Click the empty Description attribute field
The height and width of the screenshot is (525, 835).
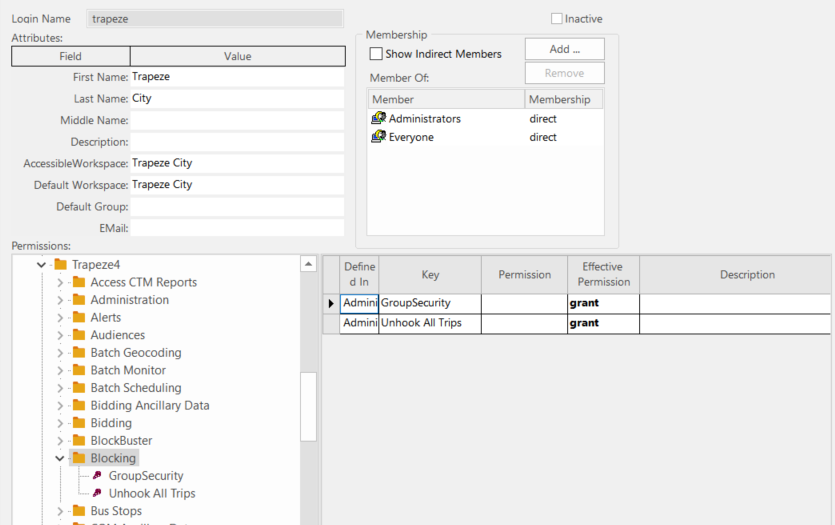[x=238, y=142]
